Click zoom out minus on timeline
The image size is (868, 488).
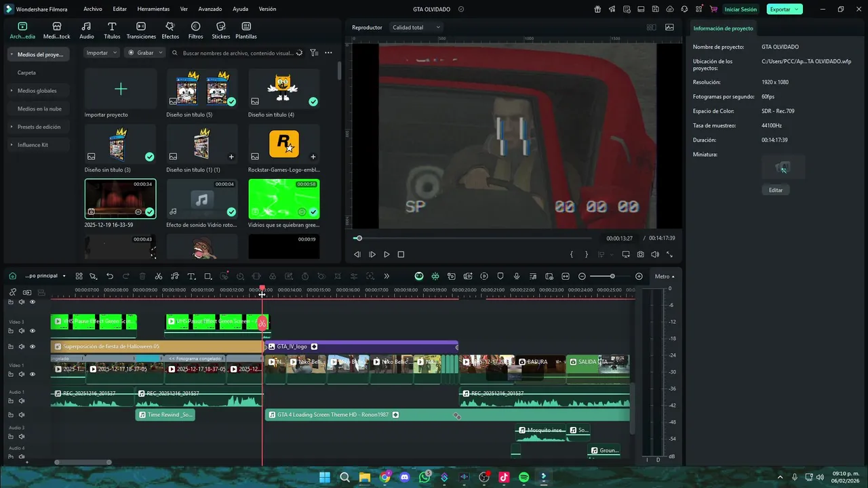point(582,277)
